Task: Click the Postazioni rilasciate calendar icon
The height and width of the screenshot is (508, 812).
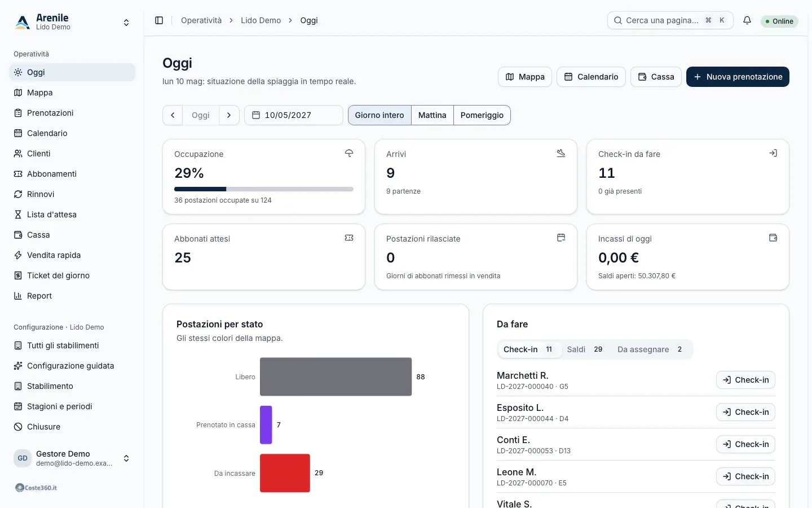Action: pos(561,238)
